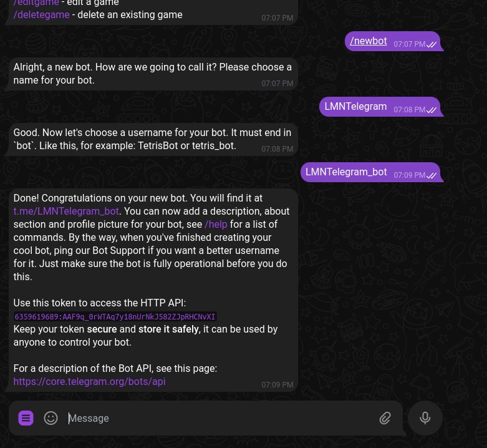Start voice recording with microphone button

[x=425, y=418]
